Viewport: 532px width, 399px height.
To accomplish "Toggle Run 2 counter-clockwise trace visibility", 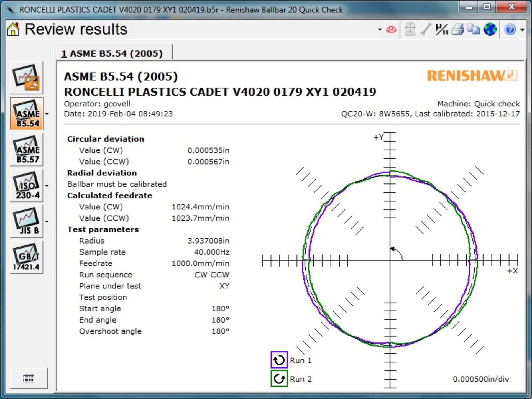I will (279, 378).
